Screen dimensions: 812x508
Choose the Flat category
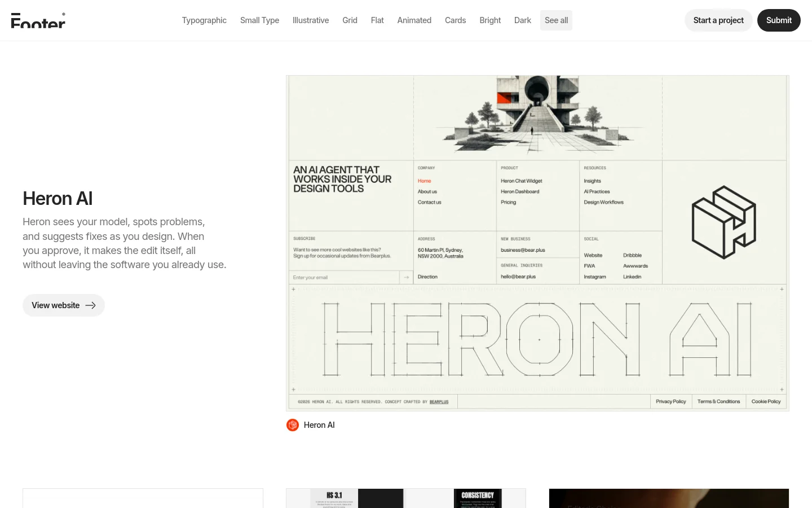click(377, 20)
